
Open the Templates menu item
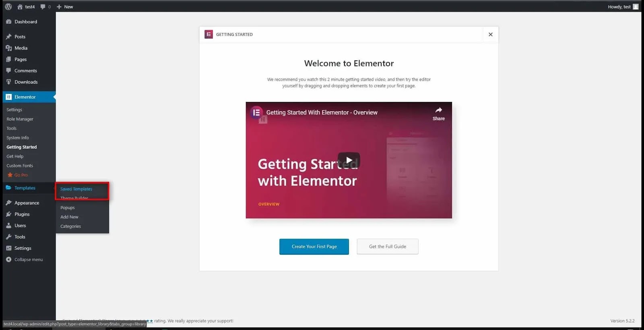click(25, 188)
